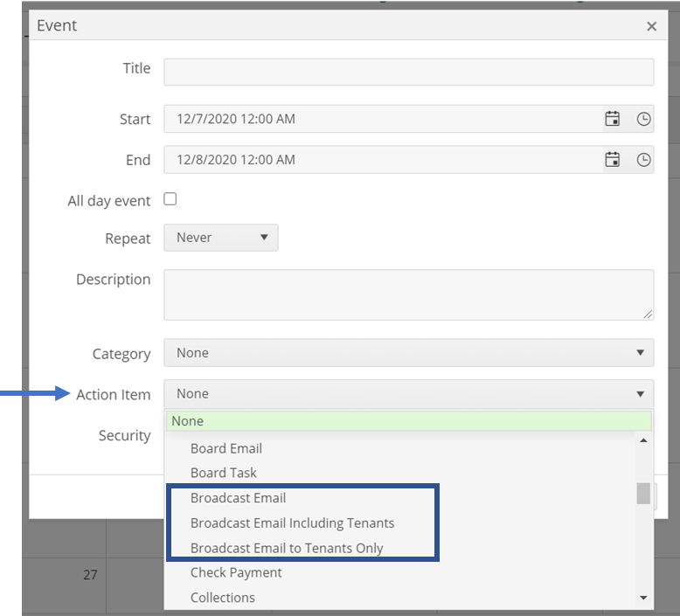Click the Start date text field
The height and width of the screenshot is (616, 680).
pos(383,119)
